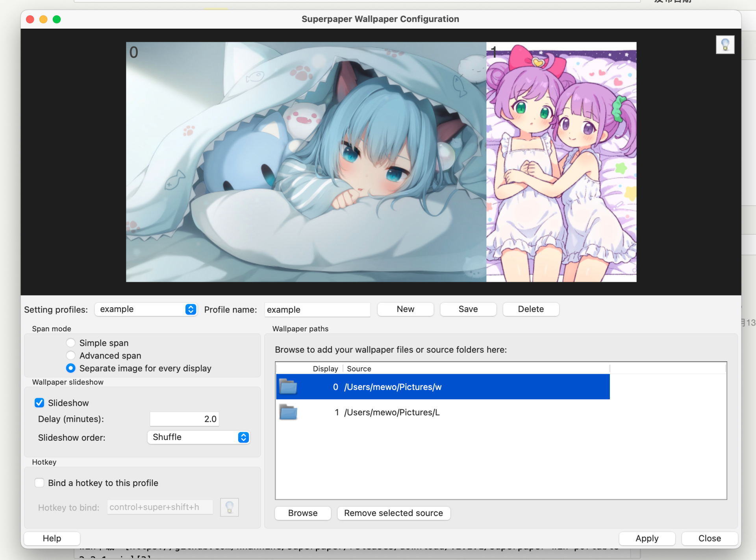Zoom the Superpaper window with green button

57,19
